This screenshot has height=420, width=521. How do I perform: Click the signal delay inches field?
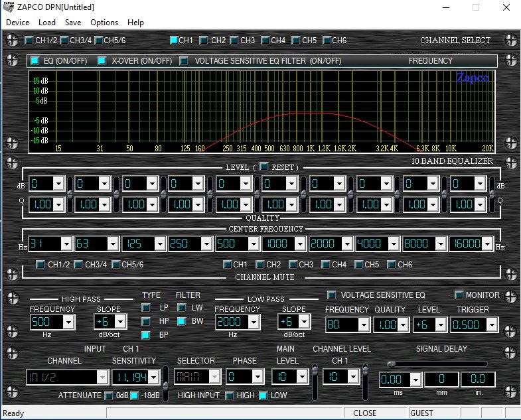tap(478, 379)
